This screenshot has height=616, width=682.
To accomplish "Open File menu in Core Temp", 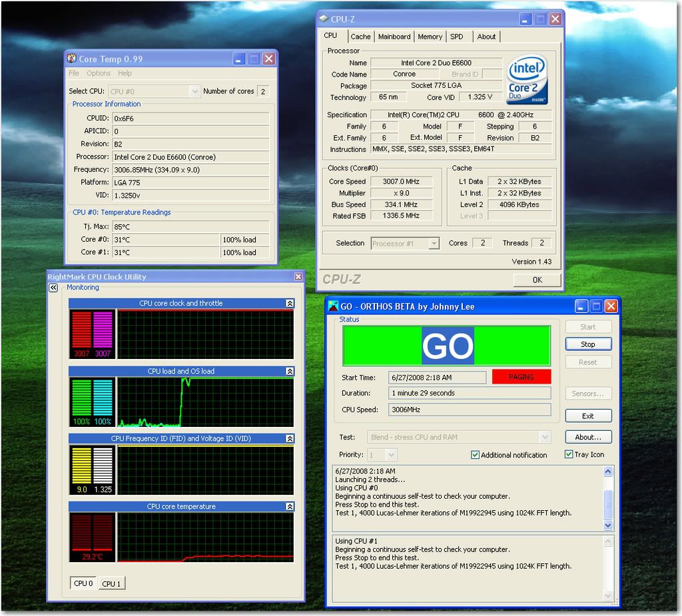I will pos(74,73).
